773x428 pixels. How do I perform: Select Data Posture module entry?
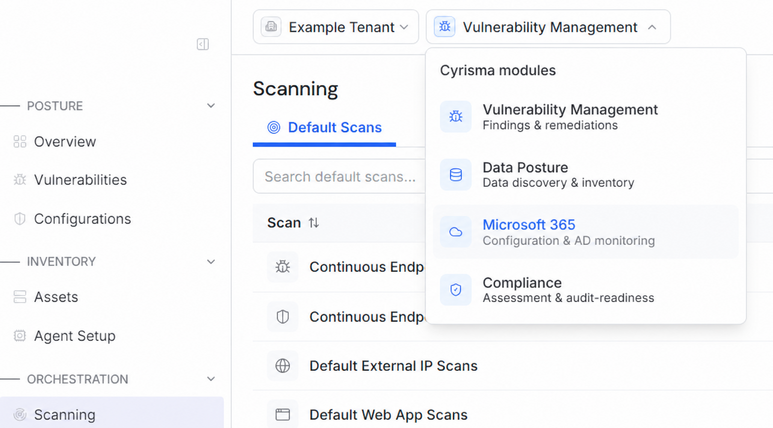pos(586,175)
